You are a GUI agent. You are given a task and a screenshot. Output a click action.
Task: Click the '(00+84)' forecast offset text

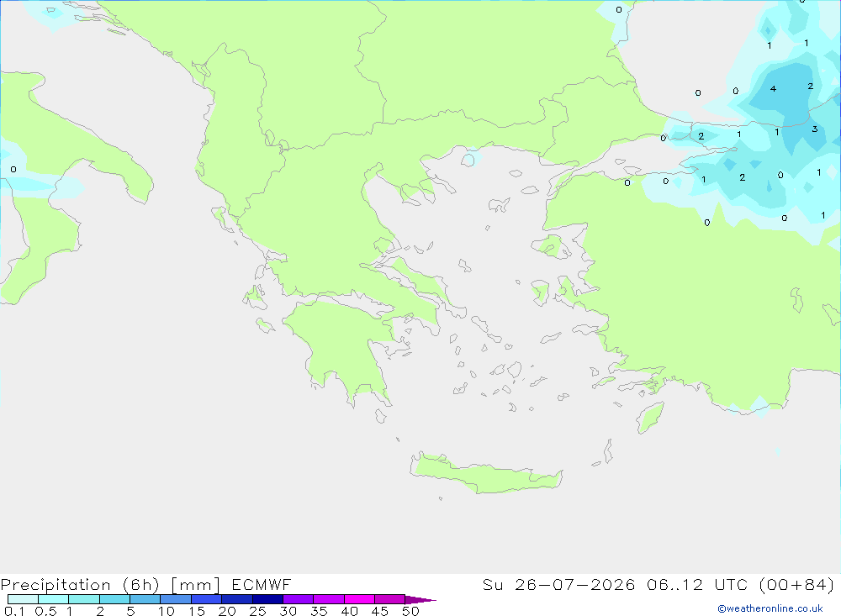[x=796, y=584]
